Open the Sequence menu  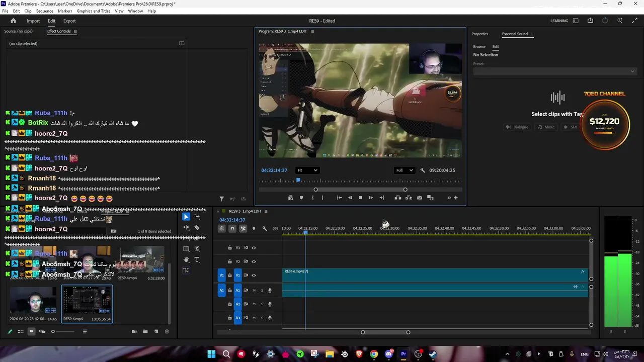[45, 11]
